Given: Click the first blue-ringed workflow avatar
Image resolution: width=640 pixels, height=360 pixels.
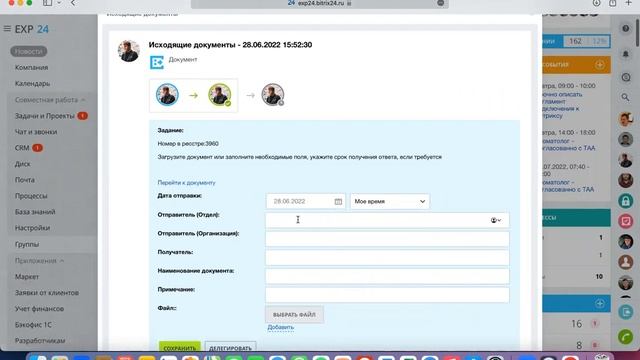Looking at the screenshot, I should point(167,94).
